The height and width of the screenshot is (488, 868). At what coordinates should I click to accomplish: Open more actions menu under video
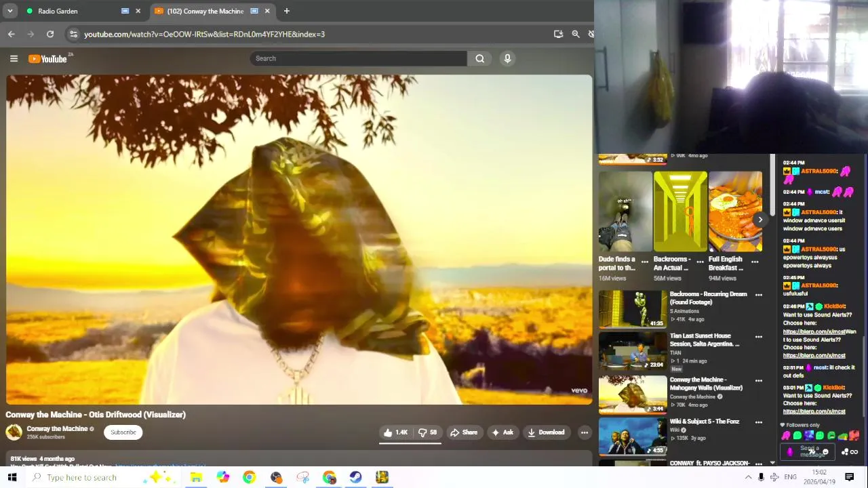pyautogui.click(x=584, y=432)
